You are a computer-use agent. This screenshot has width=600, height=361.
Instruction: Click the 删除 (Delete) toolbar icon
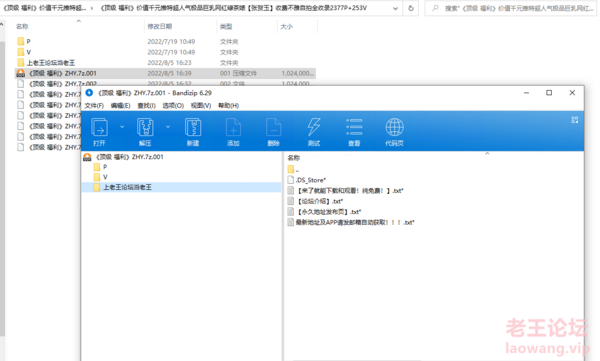coord(273,127)
